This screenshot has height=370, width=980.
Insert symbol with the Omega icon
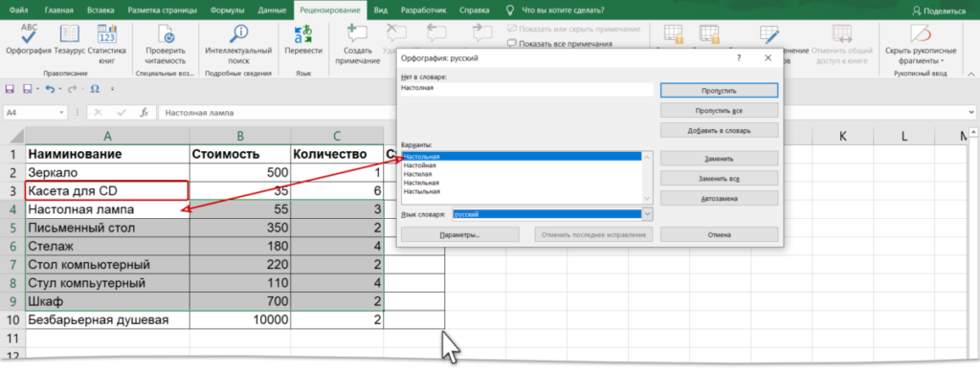click(x=95, y=89)
